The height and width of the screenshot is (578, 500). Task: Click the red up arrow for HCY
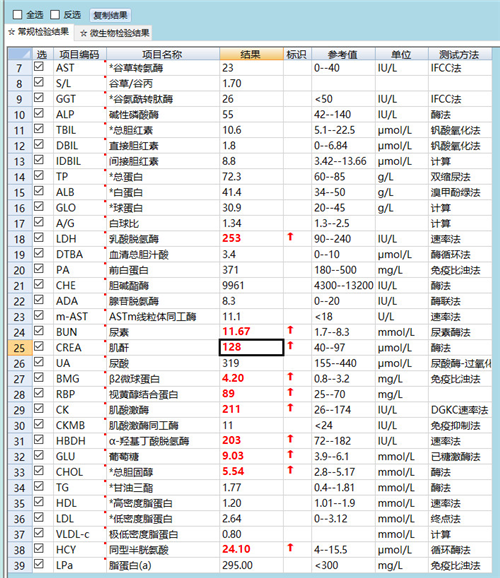(290, 548)
